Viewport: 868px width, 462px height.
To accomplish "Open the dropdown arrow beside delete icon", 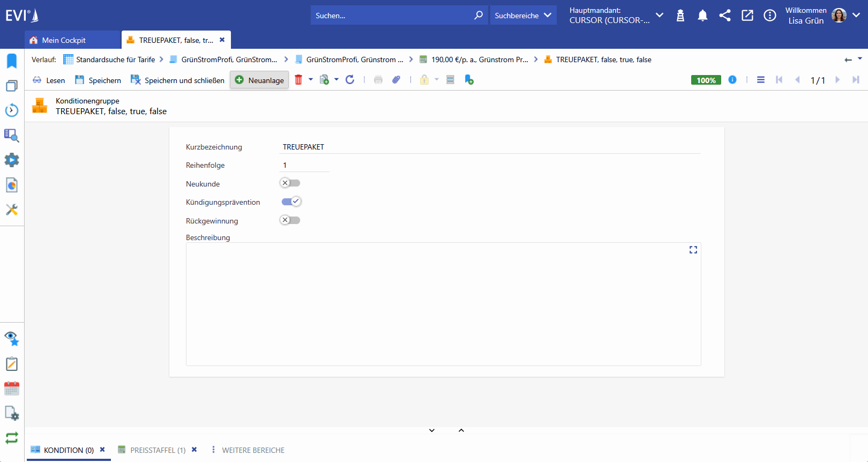I will (311, 80).
